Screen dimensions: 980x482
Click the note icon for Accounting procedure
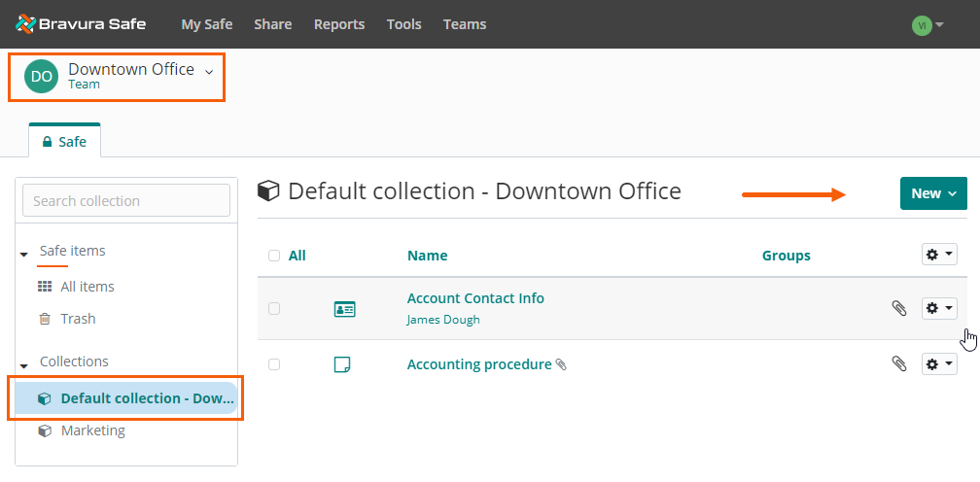point(342,364)
